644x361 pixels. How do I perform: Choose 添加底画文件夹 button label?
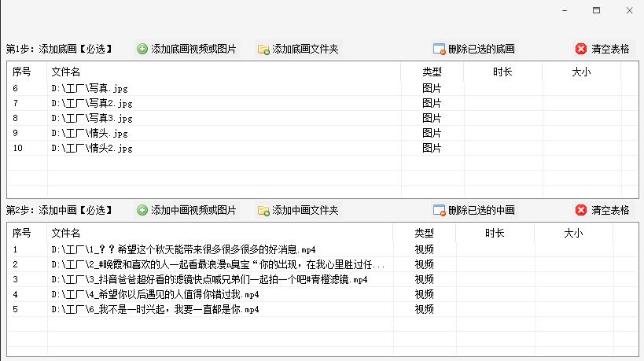pyautogui.click(x=305, y=49)
